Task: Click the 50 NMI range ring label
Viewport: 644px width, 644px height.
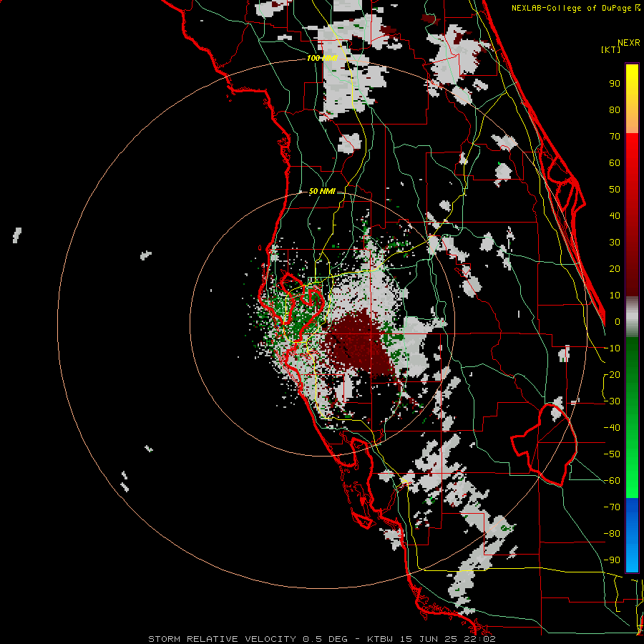Action: [x=322, y=191]
